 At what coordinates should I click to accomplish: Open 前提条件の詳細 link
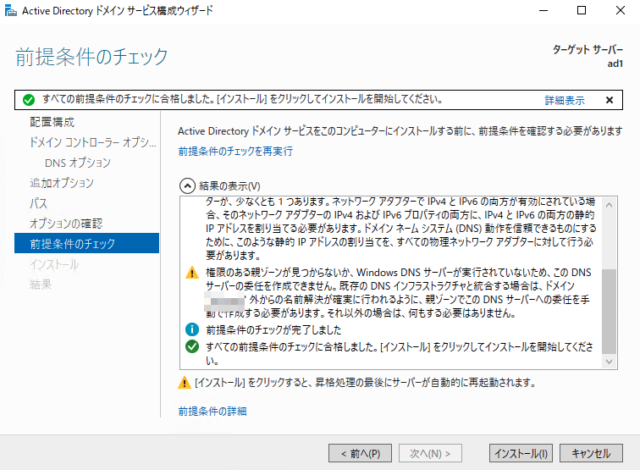click(212, 411)
